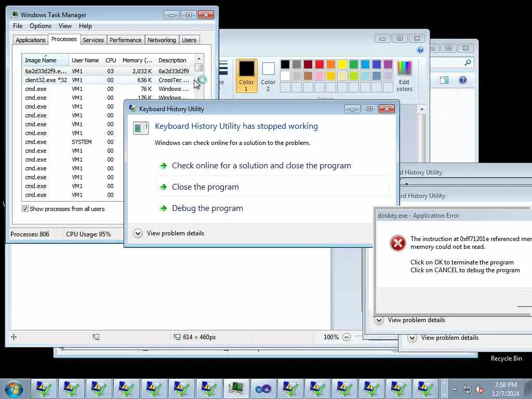Screen dimensions: 532x399
Task: Select the cmd.exe row owned by SYSTEM
Action: pos(73,142)
